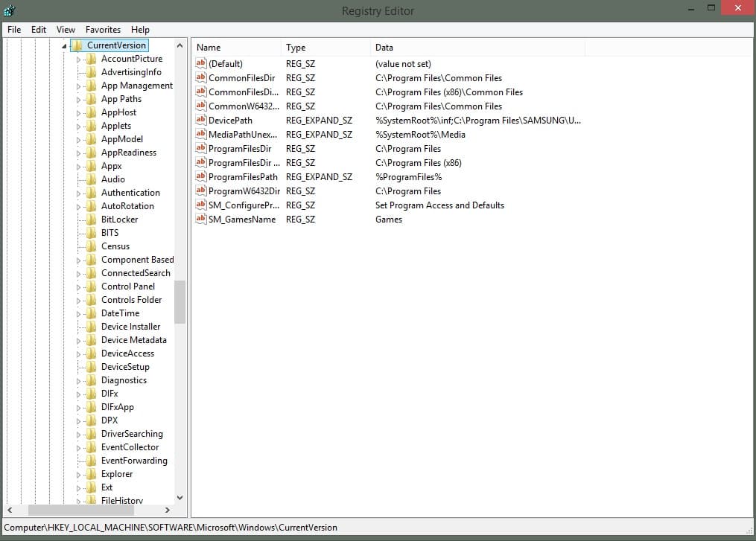Click tree scrollbar down arrow

click(x=180, y=498)
